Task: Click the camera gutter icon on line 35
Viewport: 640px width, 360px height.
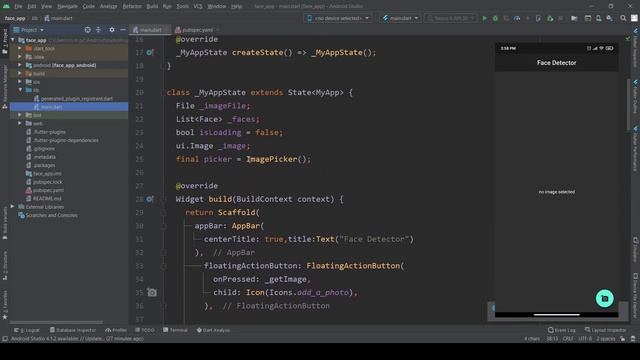Action: 152,292
